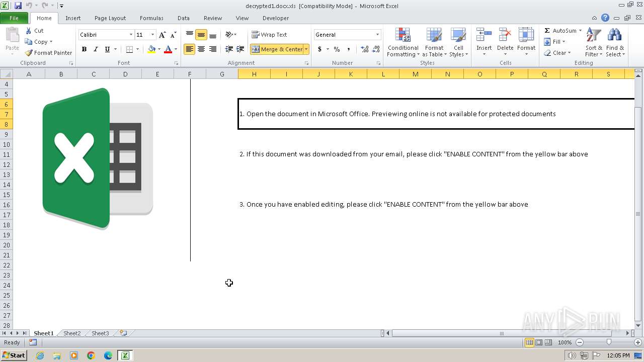
Task: Toggle Italic formatting
Action: 96,49
